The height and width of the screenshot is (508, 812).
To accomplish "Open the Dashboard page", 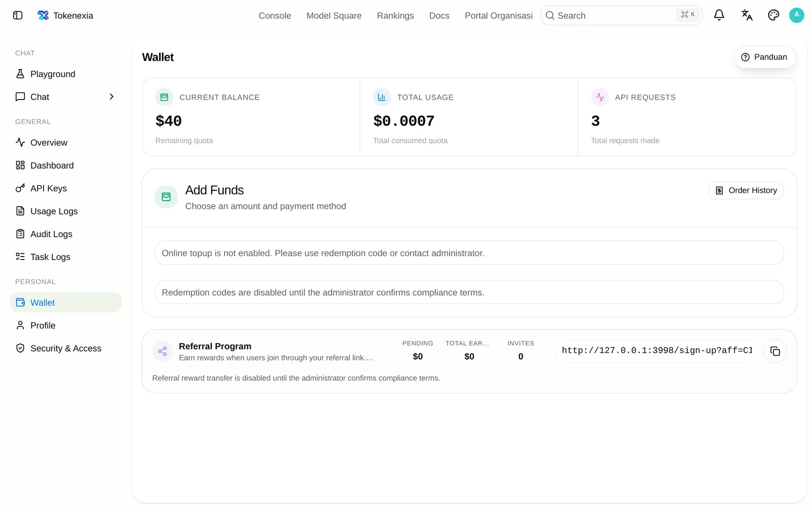I will click(x=66, y=166).
